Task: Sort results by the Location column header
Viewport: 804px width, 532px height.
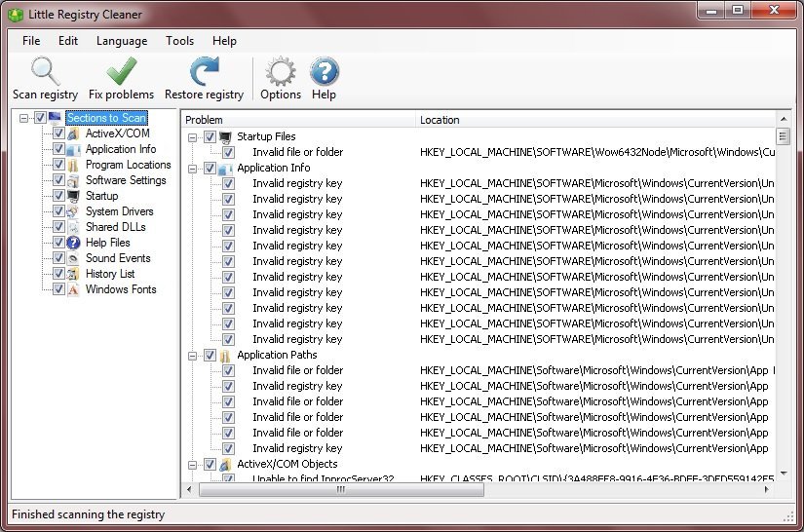Action: coord(596,120)
